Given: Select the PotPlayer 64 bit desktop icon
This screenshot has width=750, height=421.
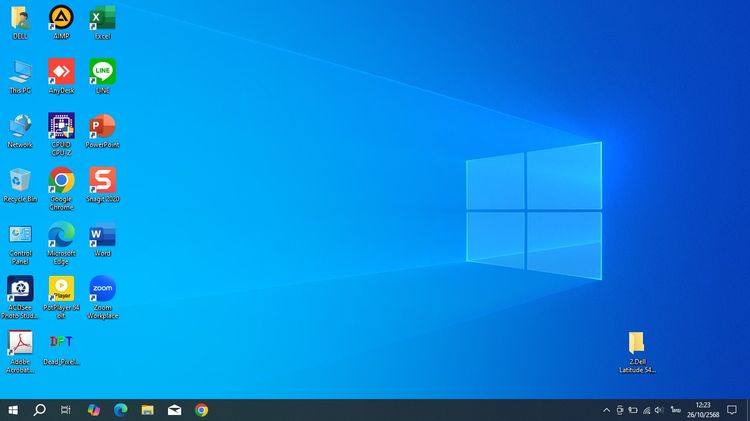Looking at the screenshot, I should click(61, 289).
